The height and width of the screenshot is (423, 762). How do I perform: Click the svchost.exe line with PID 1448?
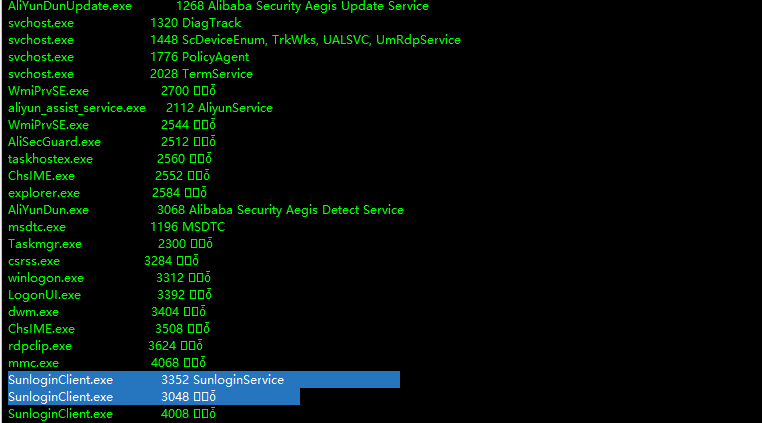pos(234,40)
